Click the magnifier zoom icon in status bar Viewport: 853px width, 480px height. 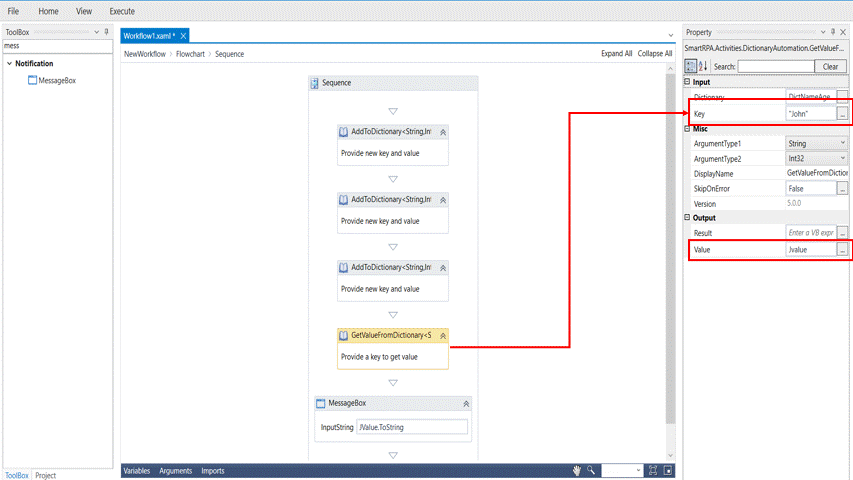pyautogui.click(x=591, y=470)
